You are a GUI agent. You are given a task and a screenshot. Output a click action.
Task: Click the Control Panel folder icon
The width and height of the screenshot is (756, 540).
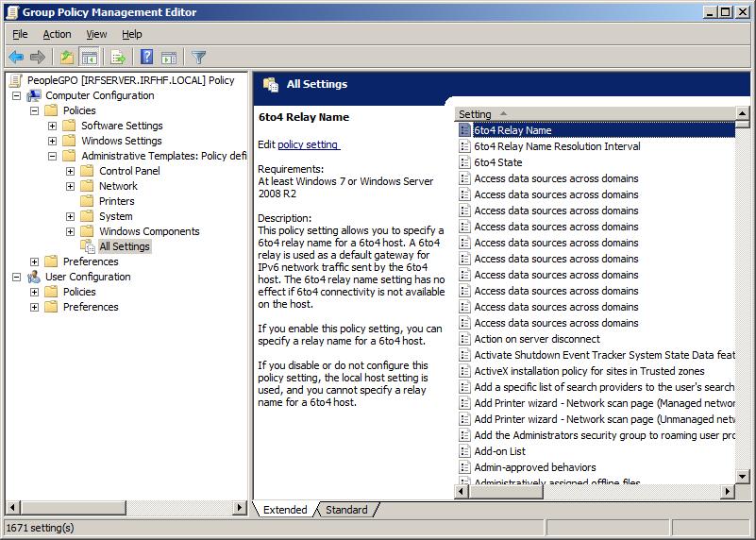pyautogui.click(x=87, y=171)
